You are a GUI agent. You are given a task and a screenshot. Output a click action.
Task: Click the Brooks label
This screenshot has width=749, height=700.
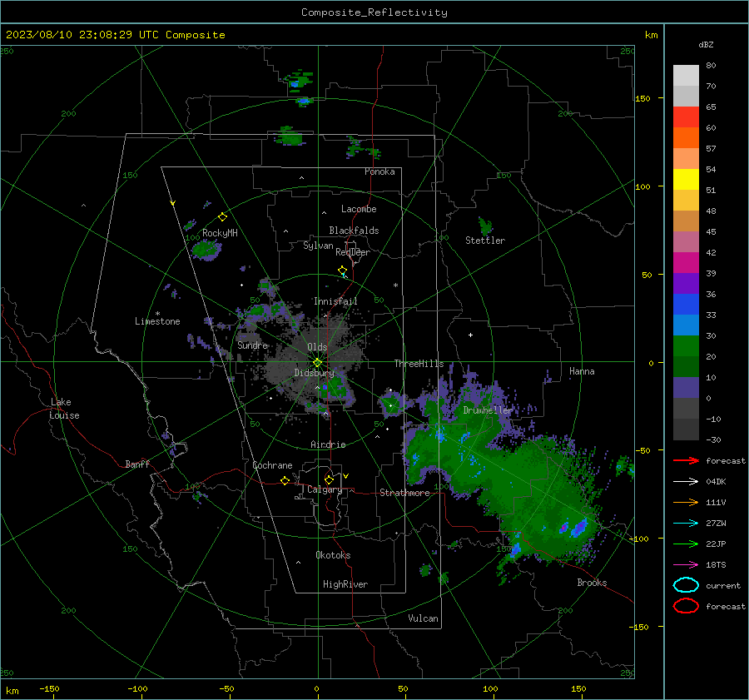[592, 583]
